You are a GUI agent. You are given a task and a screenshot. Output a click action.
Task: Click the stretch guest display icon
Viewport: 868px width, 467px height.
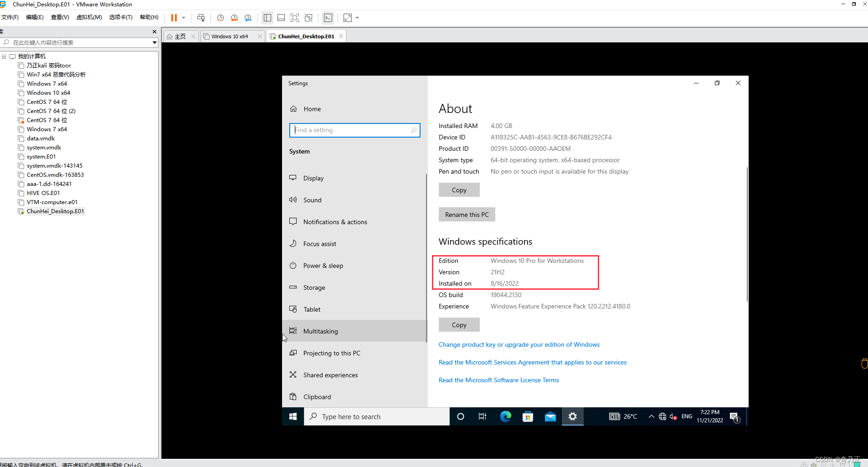click(348, 18)
